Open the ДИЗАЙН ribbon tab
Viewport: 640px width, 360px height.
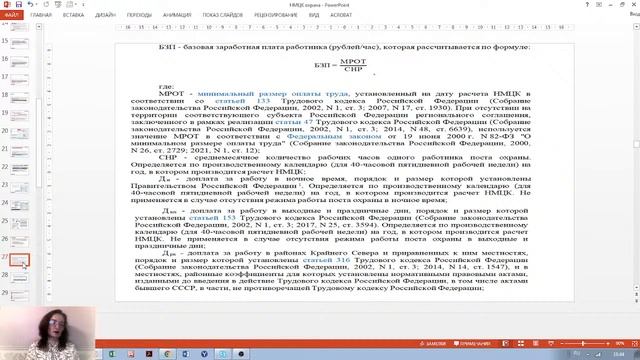[105, 15]
